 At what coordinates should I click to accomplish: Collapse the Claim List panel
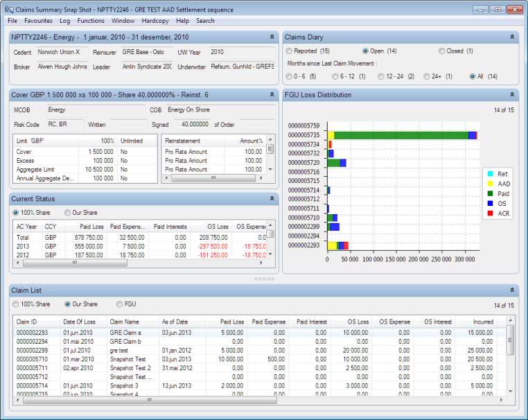[x=512, y=290]
